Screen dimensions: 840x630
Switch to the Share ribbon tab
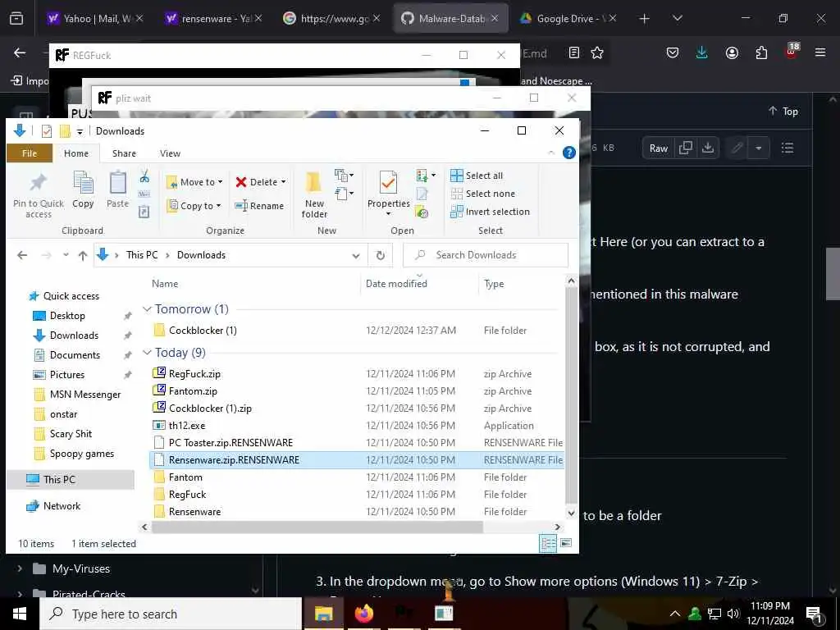coord(124,153)
